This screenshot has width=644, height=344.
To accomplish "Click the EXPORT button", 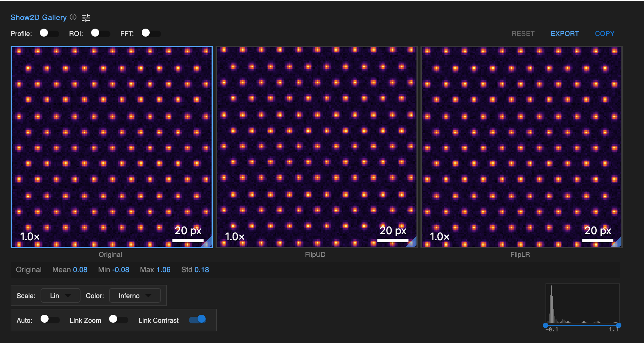I will point(564,33).
